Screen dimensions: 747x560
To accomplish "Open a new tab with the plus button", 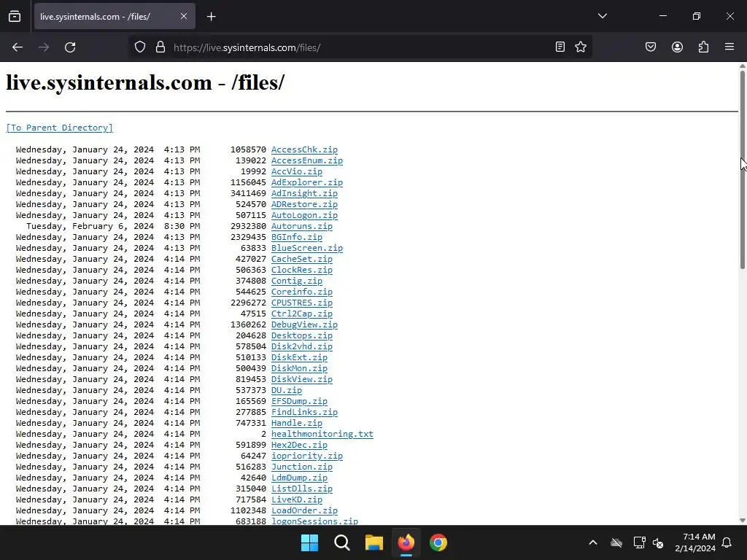I will (212, 17).
